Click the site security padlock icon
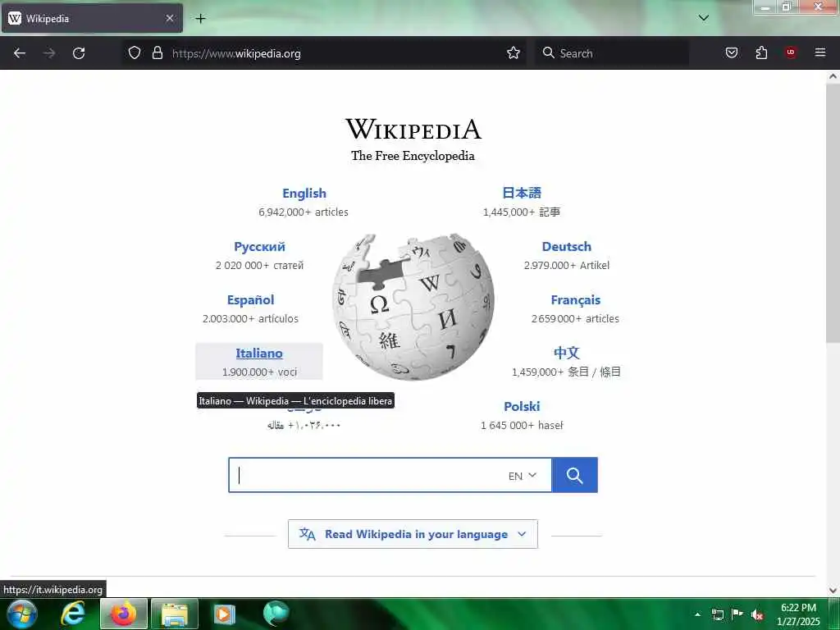This screenshot has height=630, width=840. [x=157, y=52]
